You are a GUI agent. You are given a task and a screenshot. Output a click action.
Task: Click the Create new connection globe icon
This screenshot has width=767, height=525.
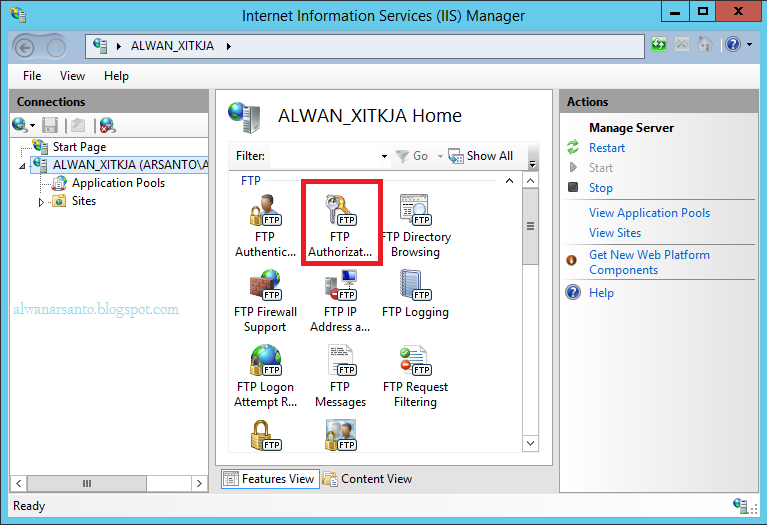pyautogui.click(x=20, y=125)
